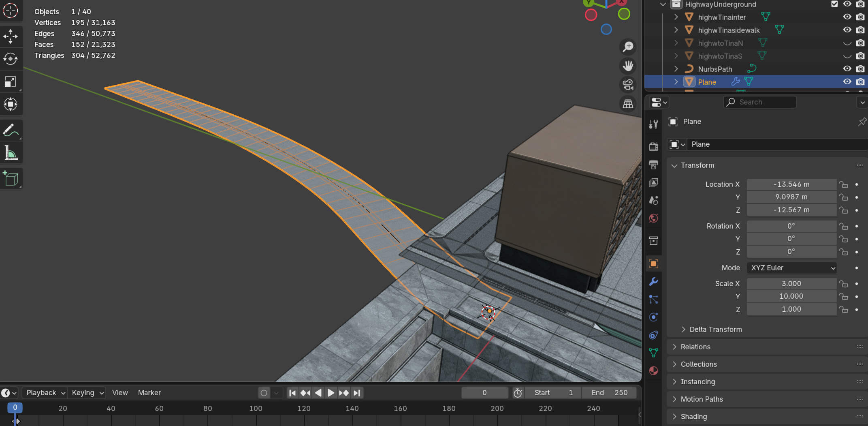Open the Material properties tab
The height and width of the screenshot is (426, 868).
click(653, 370)
